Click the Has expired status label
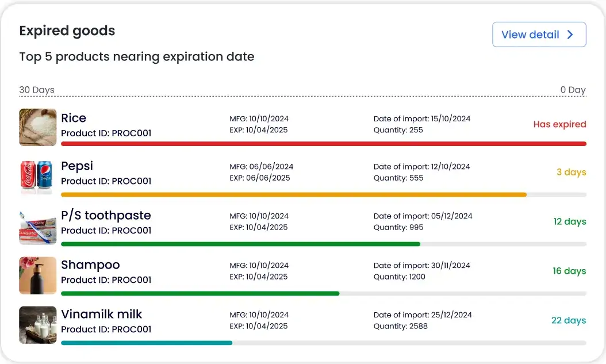The height and width of the screenshot is (364, 606). point(559,124)
